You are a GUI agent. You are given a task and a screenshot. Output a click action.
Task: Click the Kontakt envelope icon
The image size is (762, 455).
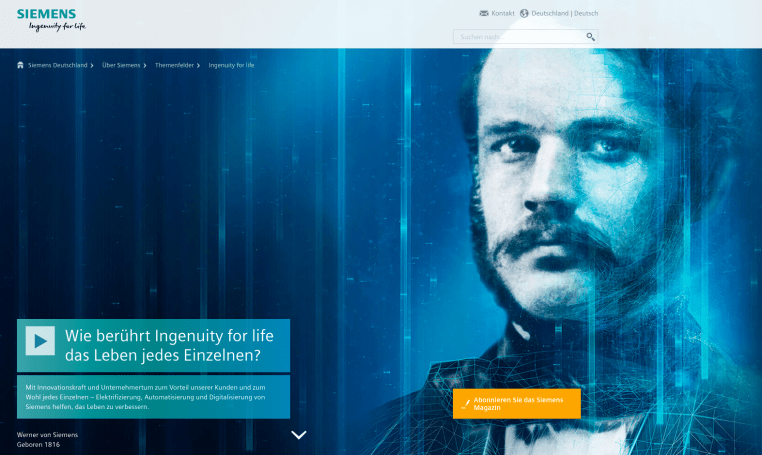tap(484, 13)
